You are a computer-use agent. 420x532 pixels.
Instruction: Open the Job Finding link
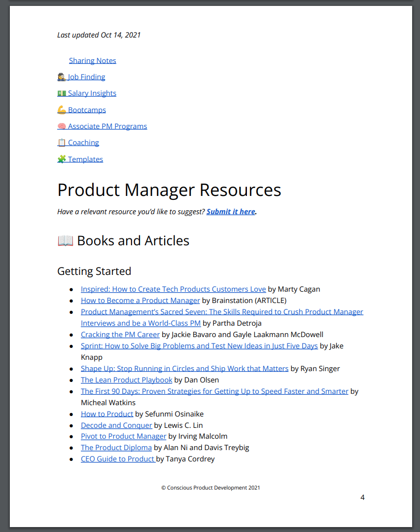click(86, 77)
